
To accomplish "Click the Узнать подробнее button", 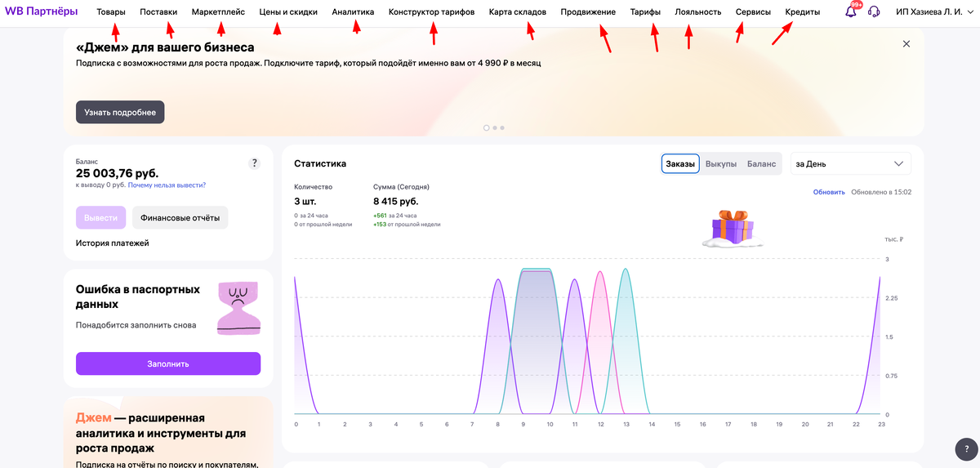I will pyautogui.click(x=120, y=112).
